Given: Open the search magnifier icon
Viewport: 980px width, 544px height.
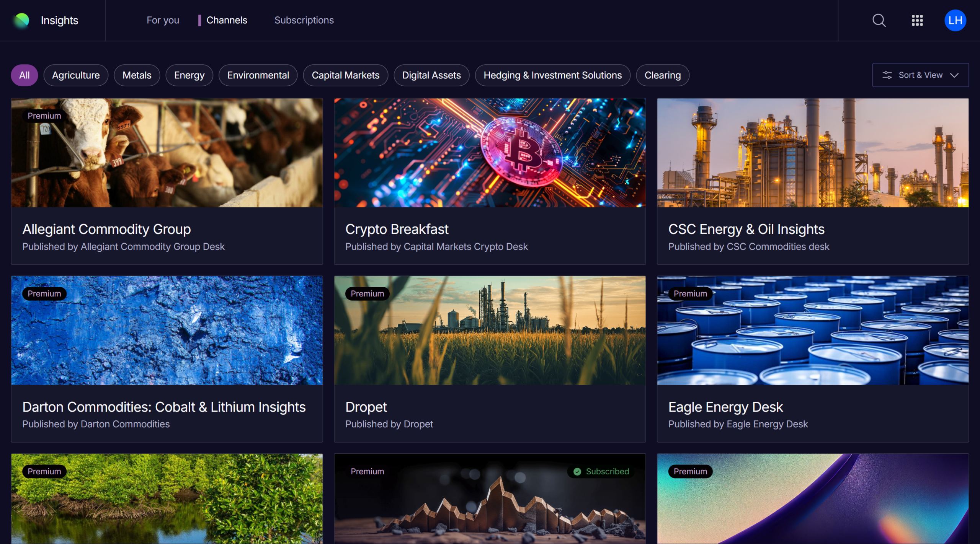Looking at the screenshot, I should pos(879,20).
